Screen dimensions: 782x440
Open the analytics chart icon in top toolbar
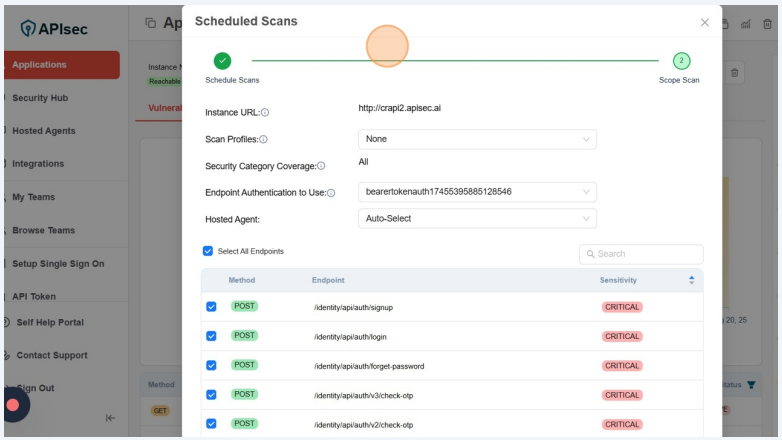click(746, 24)
